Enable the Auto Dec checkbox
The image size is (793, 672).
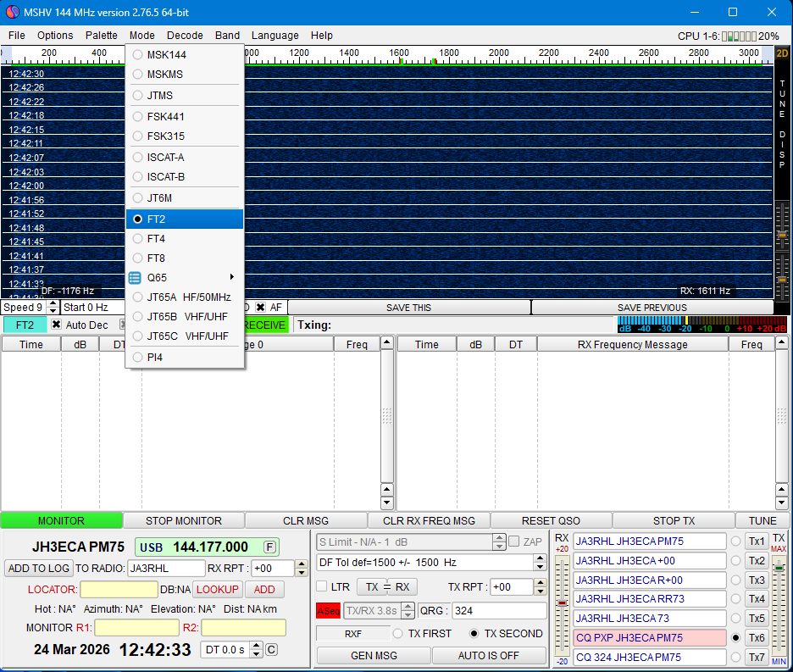click(x=57, y=325)
